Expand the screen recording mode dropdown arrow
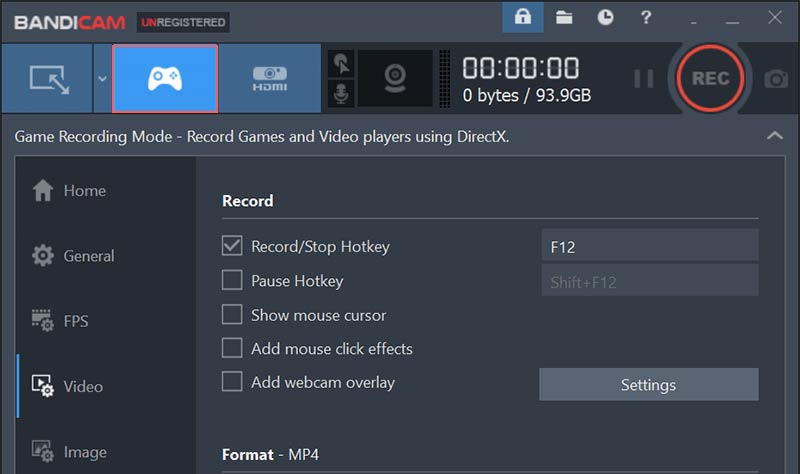The image size is (800, 474). pos(101,79)
